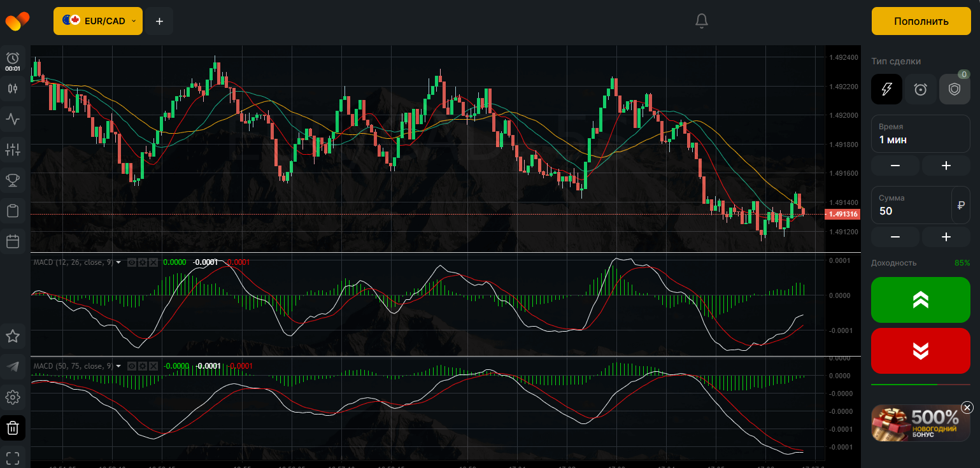Add a new chart tab with plus
Image resolution: width=980 pixels, height=468 pixels.
click(x=159, y=21)
